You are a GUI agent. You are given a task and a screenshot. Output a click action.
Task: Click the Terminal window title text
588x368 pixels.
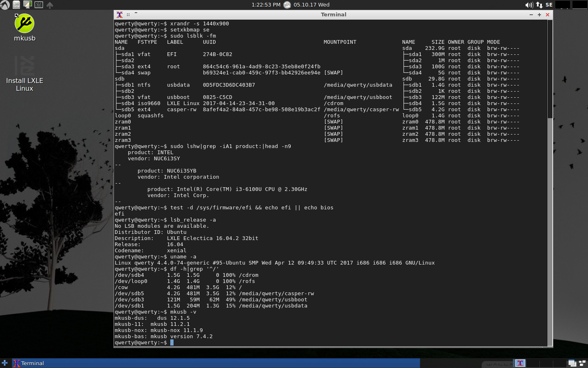coord(334,14)
